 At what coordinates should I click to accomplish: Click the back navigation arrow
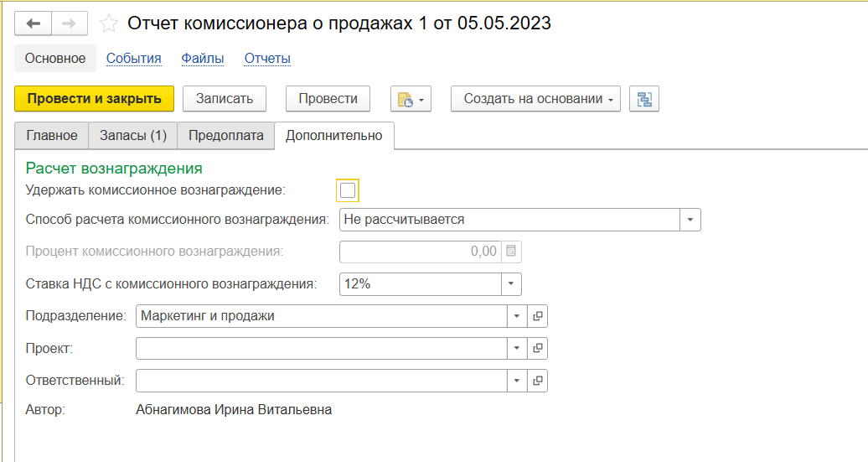34,23
